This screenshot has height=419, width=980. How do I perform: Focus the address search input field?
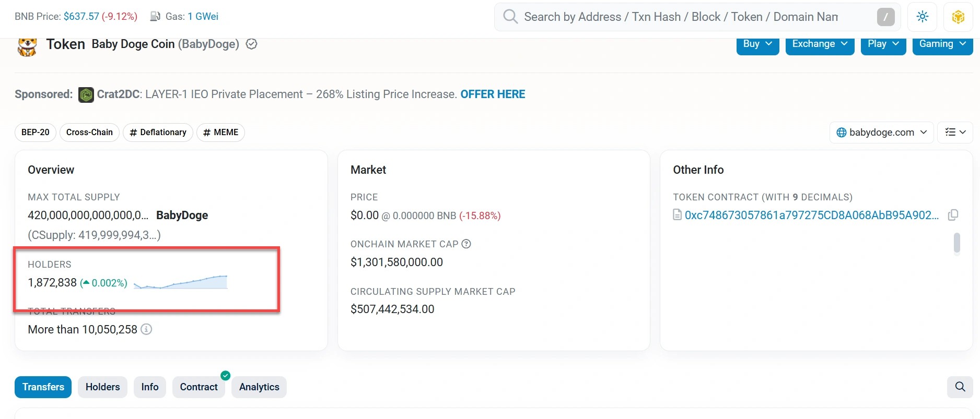[679, 17]
